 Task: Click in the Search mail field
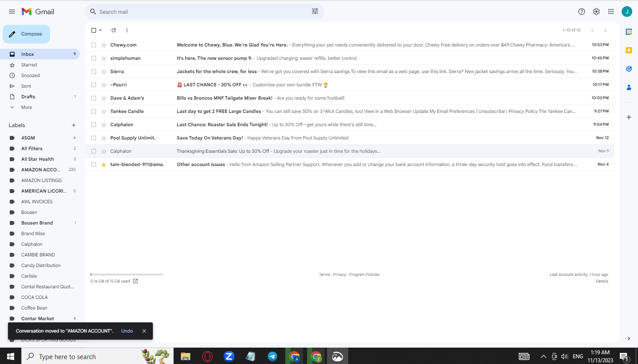(x=204, y=12)
